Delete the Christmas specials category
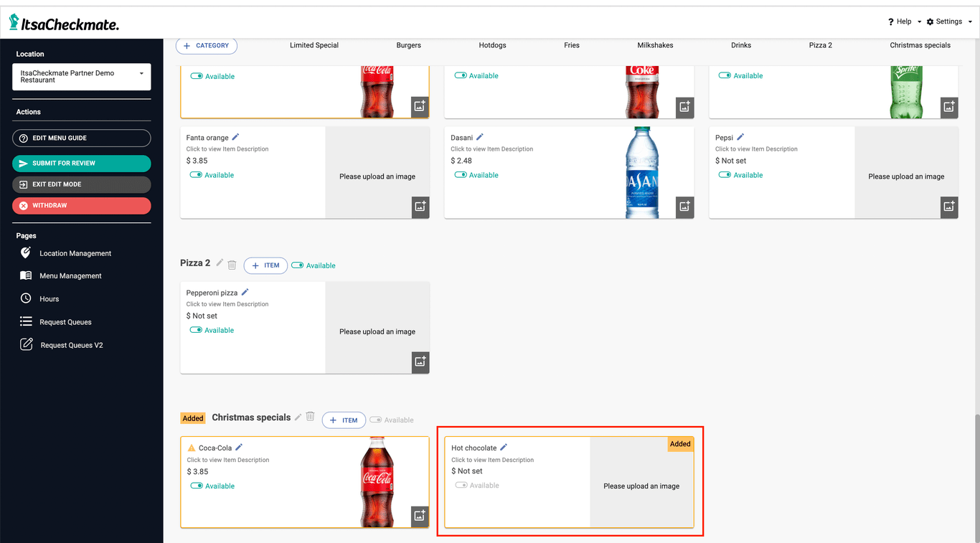The width and height of the screenshot is (980, 543). [x=310, y=417]
